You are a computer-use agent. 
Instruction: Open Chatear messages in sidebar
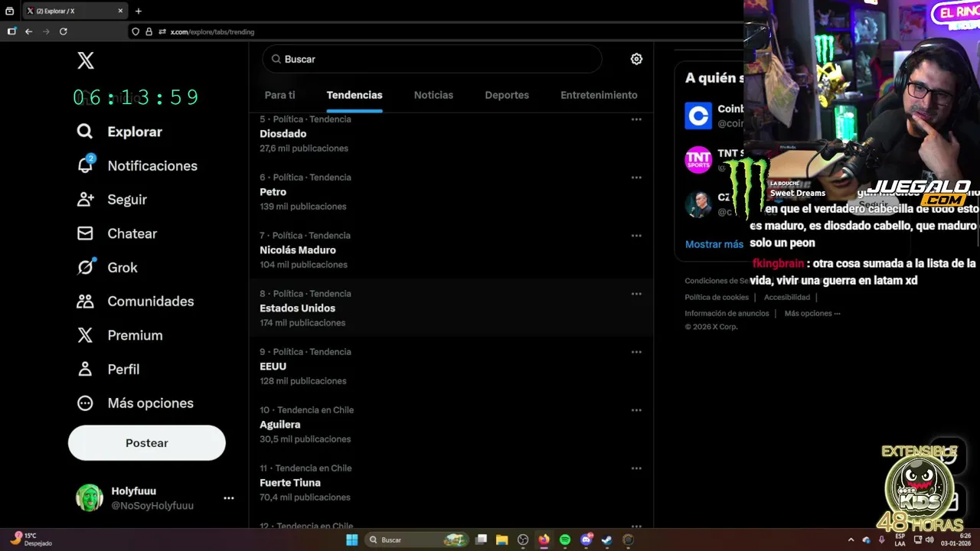(x=116, y=233)
